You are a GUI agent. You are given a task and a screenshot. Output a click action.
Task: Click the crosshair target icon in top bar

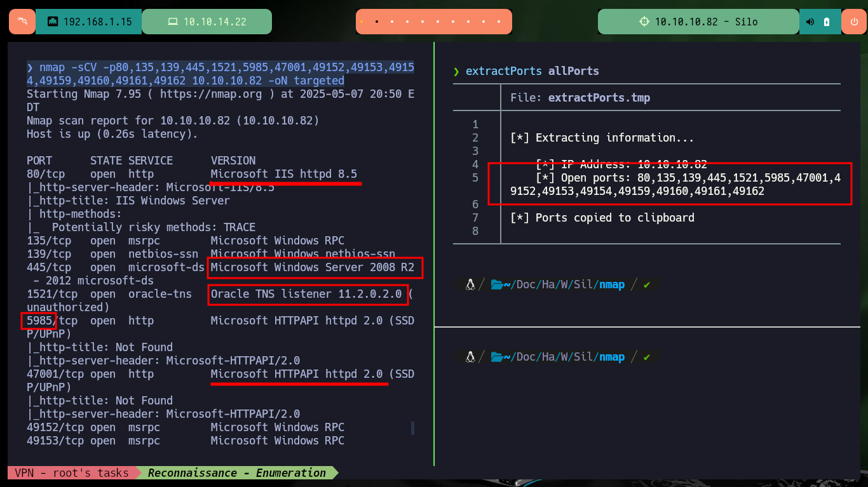tap(644, 22)
